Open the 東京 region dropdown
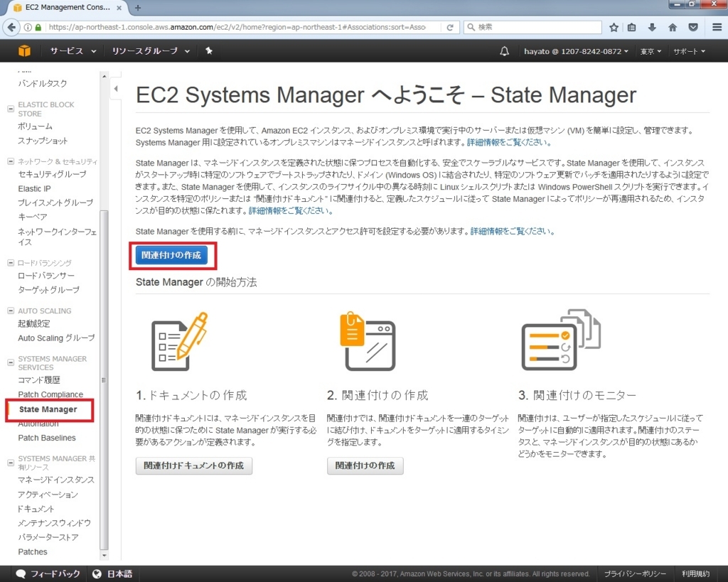This screenshot has width=728, height=582. (651, 51)
